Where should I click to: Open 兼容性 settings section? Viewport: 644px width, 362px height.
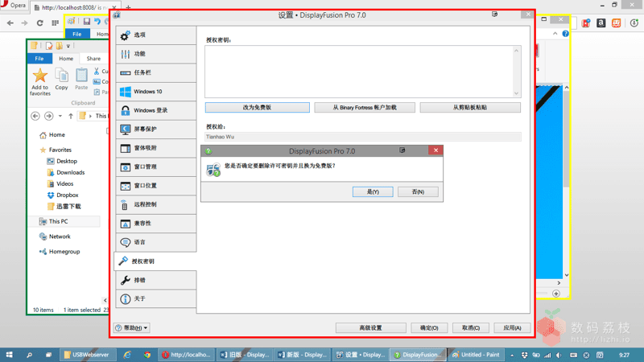coord(156,224)
